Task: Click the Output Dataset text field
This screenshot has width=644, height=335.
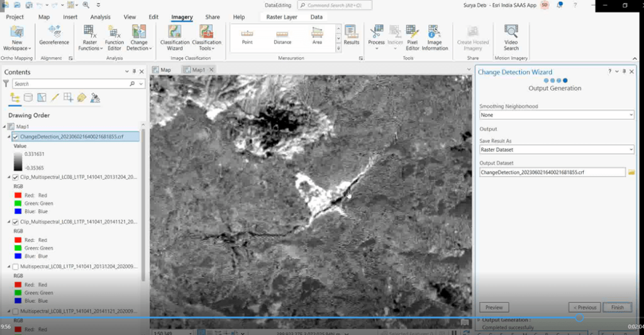Action: (x=552, y=172)
